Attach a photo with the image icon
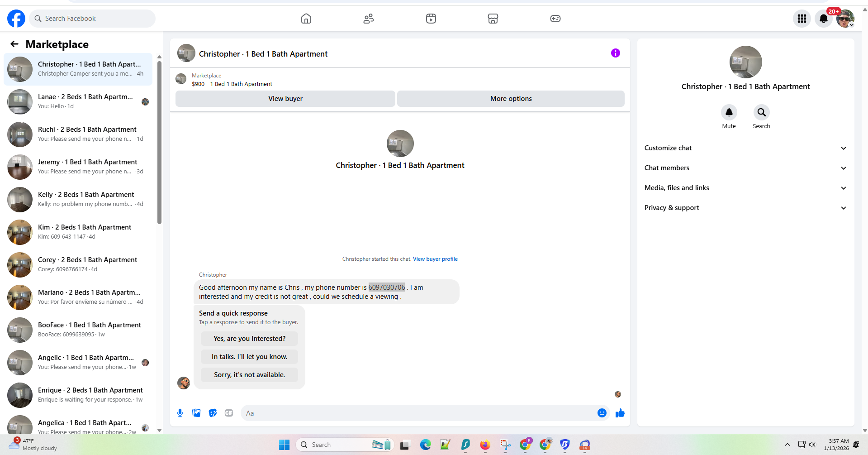Viewport: 868px width, 455px height. click(196, 413)
